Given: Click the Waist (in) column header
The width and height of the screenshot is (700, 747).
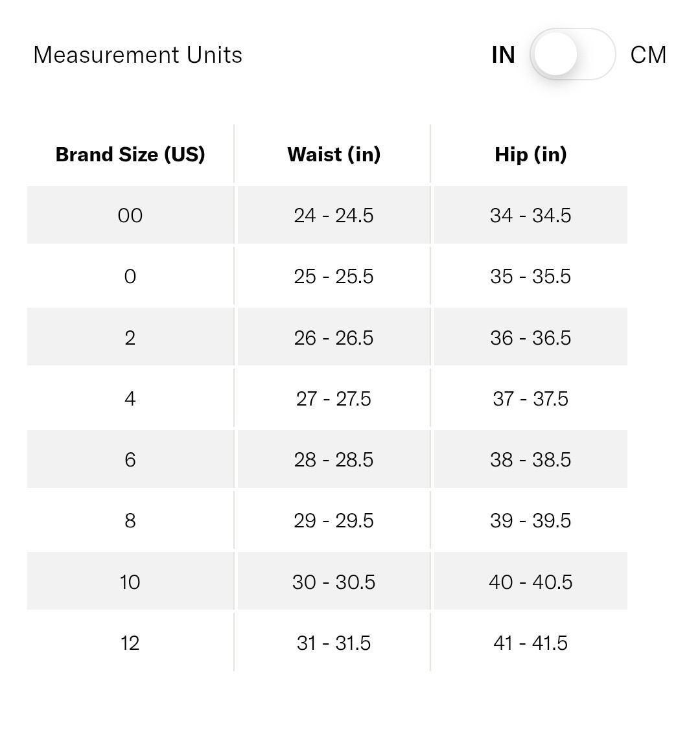Looking at the screenshot, I should click(x=334, y=154).
